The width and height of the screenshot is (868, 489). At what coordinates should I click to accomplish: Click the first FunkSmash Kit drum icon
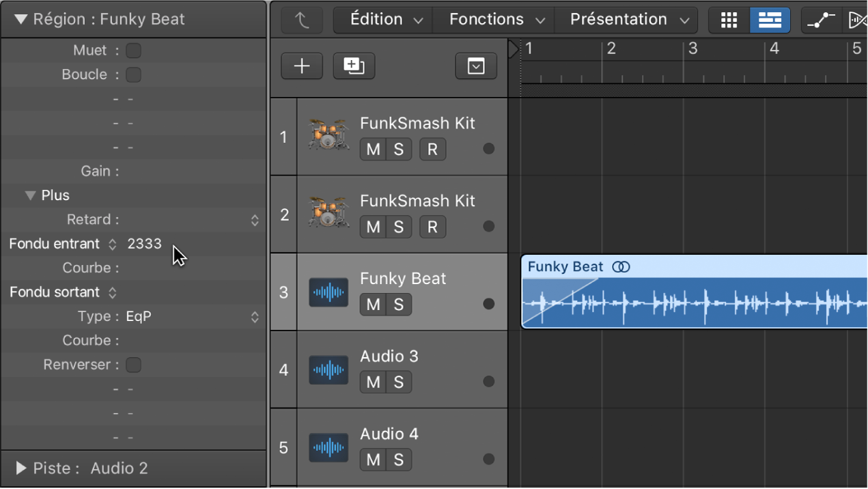click(x=328, y=137)
